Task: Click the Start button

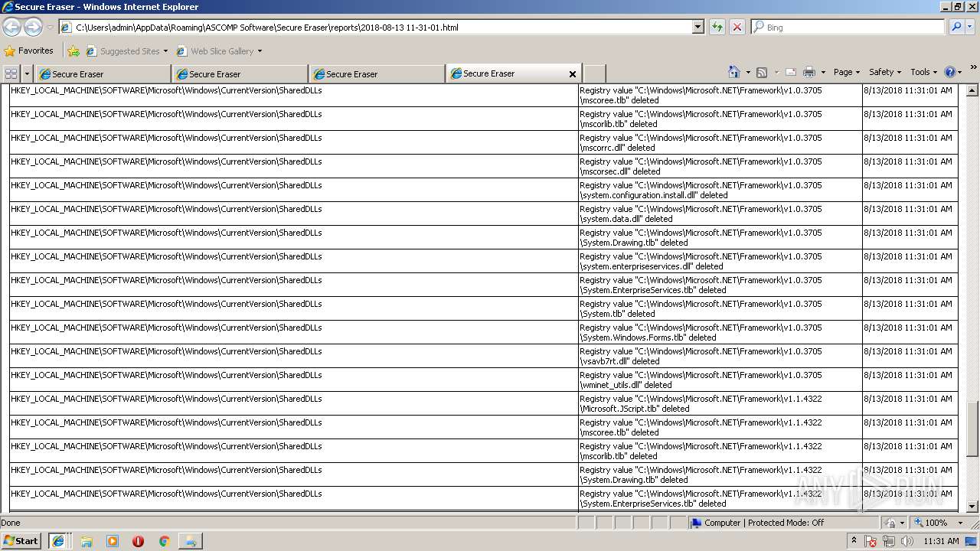Action: pyautogui.click(x=21, y=540)
